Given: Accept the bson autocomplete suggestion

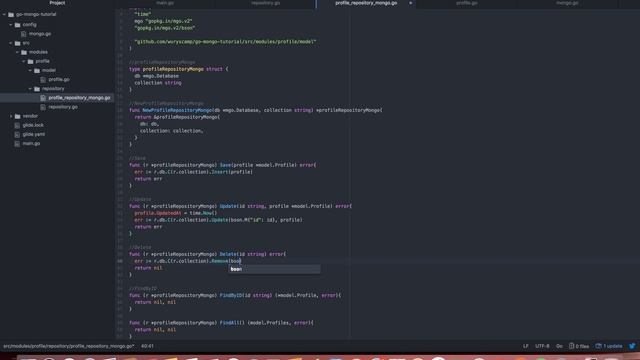Looking at the screenshot, I should 274,269.
